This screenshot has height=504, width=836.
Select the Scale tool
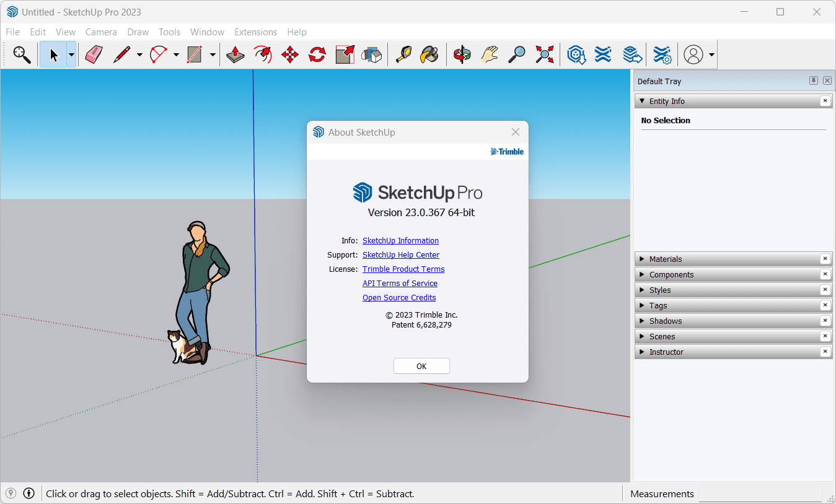point(345,55)
